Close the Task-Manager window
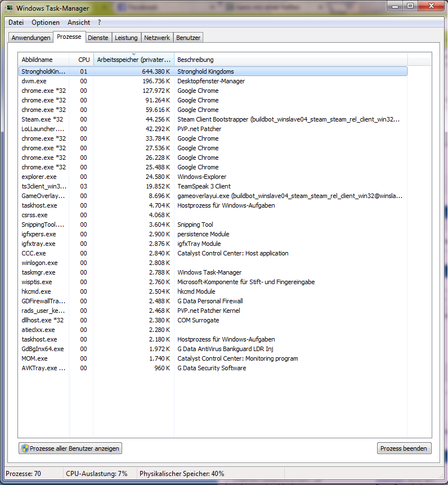Screen dimensions: 448x485 click(x=431, y=6)
